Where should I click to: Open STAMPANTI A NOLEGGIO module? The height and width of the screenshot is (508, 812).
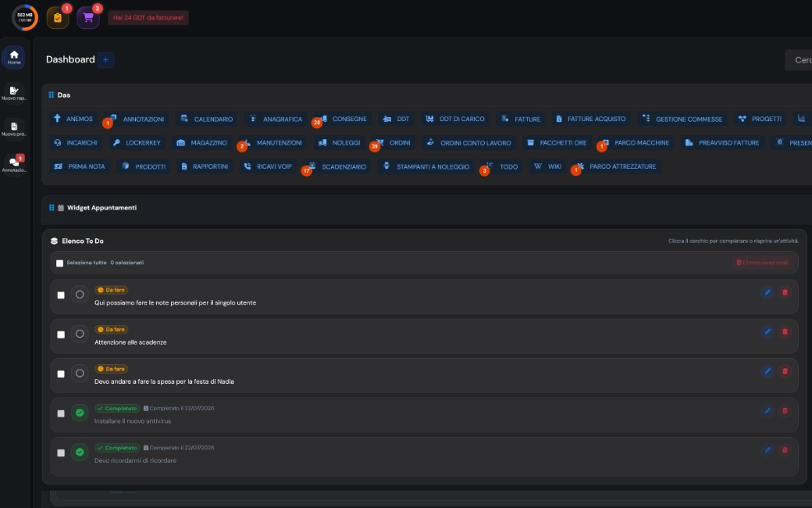(426, 166)
